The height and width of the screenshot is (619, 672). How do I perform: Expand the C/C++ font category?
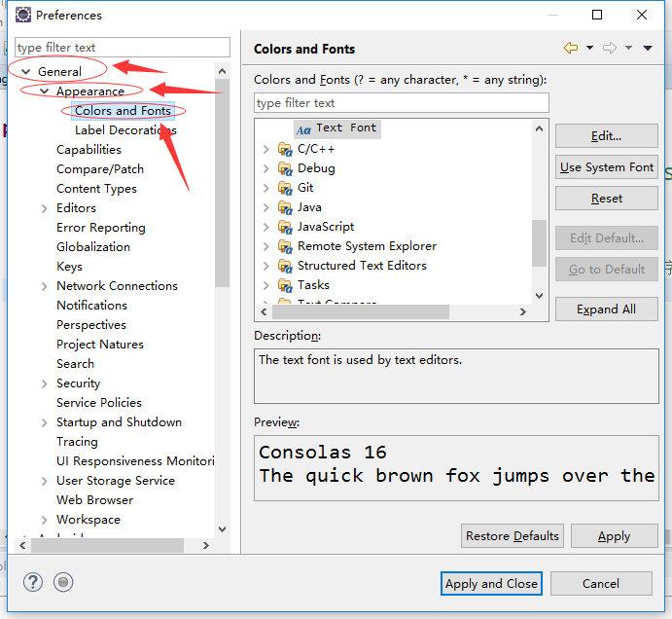(266, 149)
